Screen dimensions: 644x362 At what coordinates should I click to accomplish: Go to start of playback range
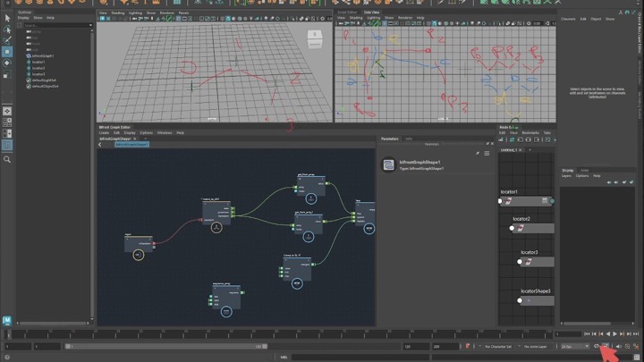[x=587, y=334]
